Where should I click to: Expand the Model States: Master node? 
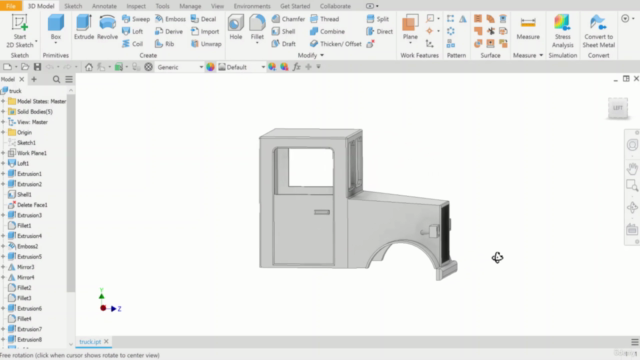click(3, 101)
